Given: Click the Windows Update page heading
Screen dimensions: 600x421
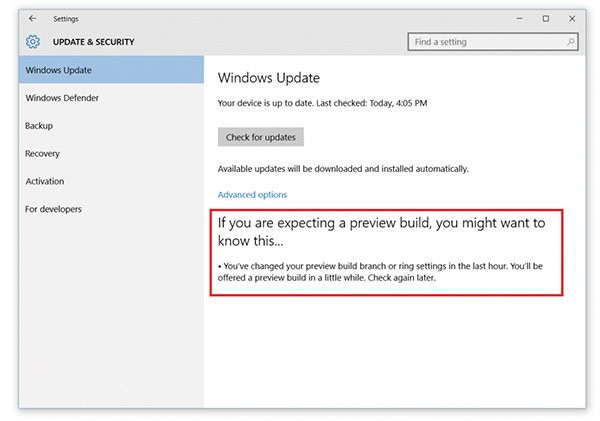Looking at the screenshot, I should coord(269,77).
